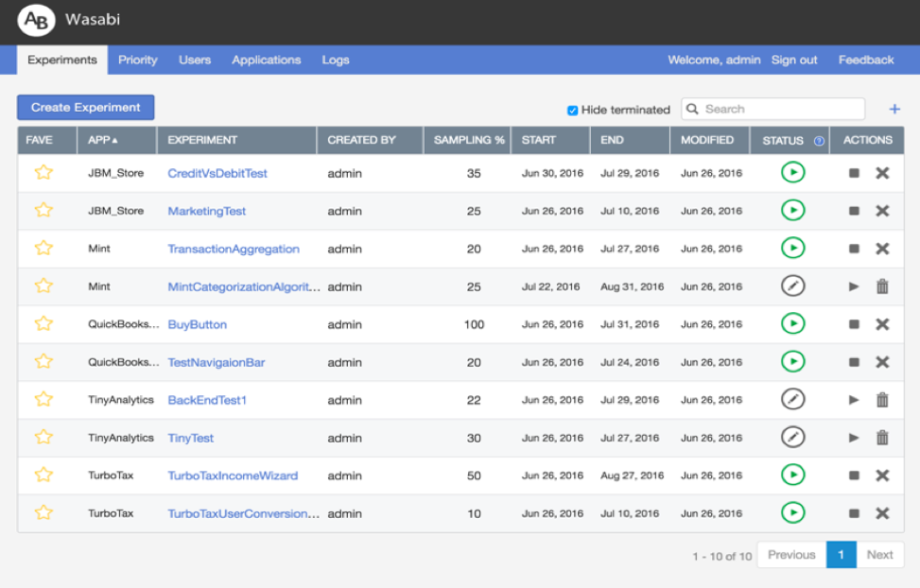Switch to the Priority tab

pyautogui.click(x=137, y=60)
